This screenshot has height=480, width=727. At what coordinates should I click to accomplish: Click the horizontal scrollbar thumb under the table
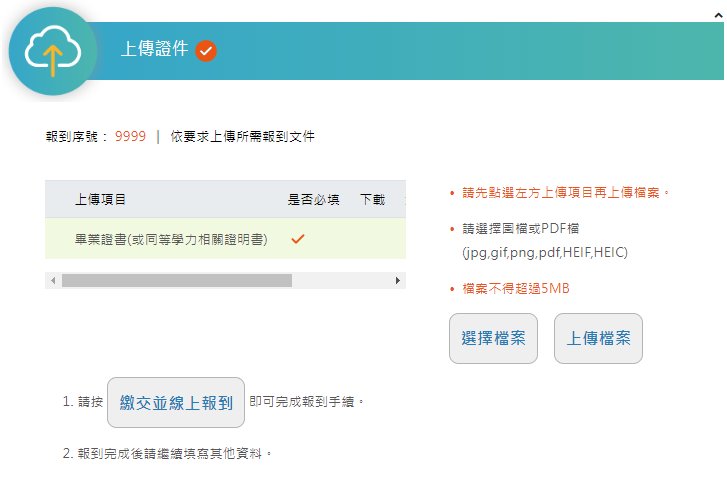(176, 281)
